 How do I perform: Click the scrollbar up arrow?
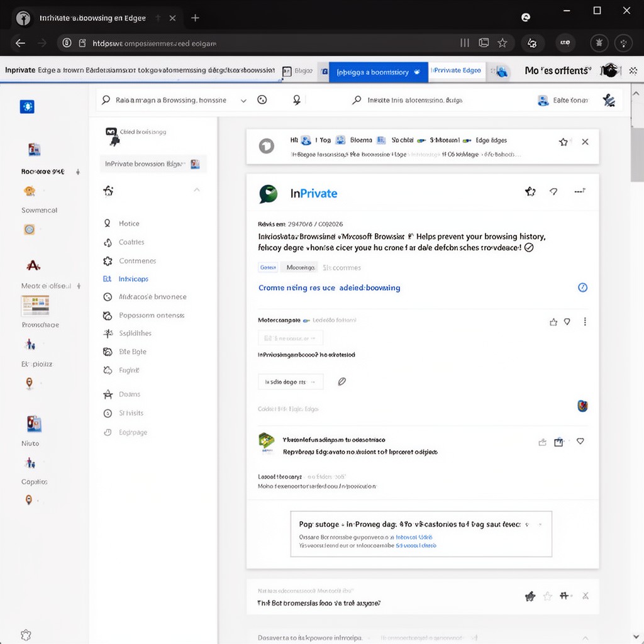636,94
